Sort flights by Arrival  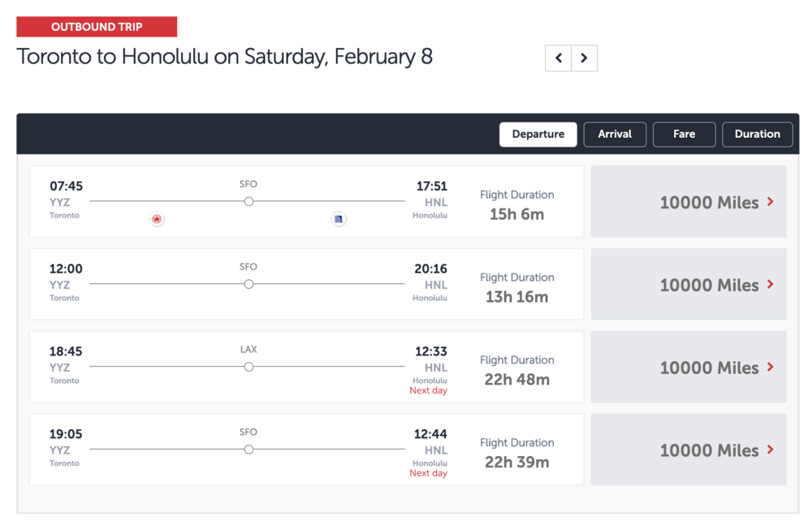[615, 134]
